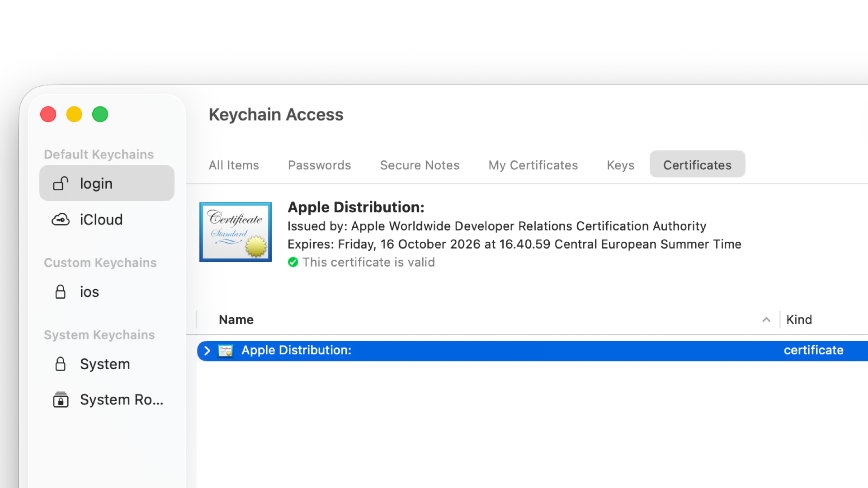Click the small certificate icon in list row
Viewport: 868px width, 488px height.
[x=225, y=351]
